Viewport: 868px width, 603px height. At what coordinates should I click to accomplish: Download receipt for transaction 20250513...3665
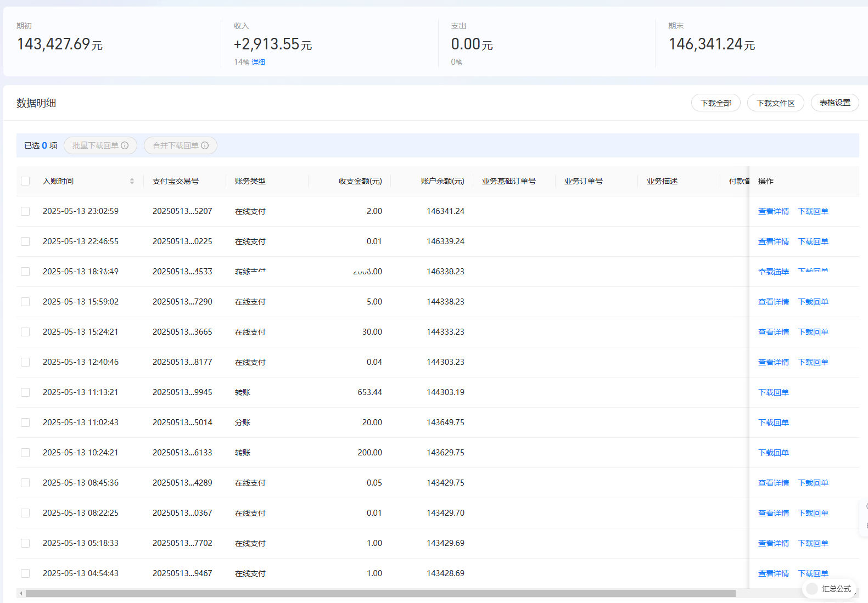[x=813, y=332]
